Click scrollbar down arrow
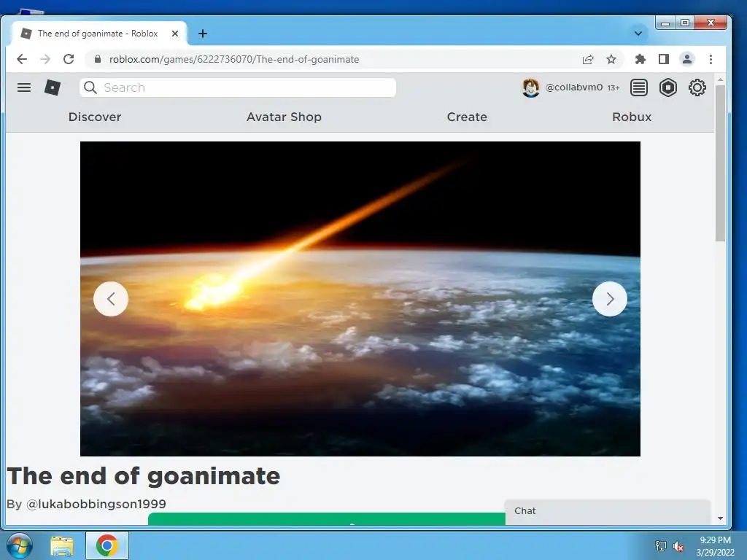Image resolution: width=747 pixels, height=560 pixels. pyautogui.click(x=720, y=518)
